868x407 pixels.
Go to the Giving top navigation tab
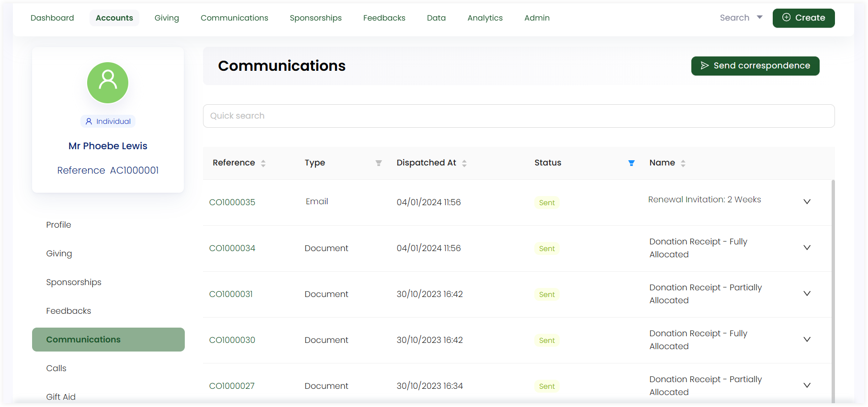click(167, 18)
